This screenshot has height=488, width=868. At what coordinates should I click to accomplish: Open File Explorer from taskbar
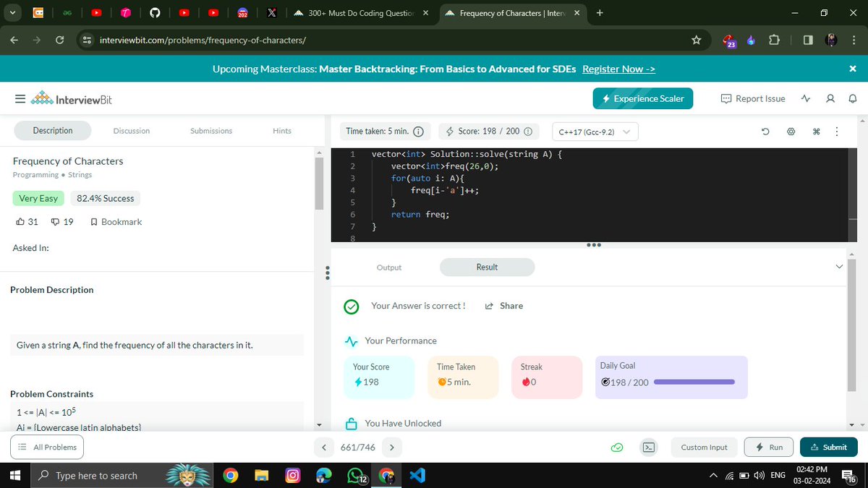pyautogui.click(x=261, y=476)
